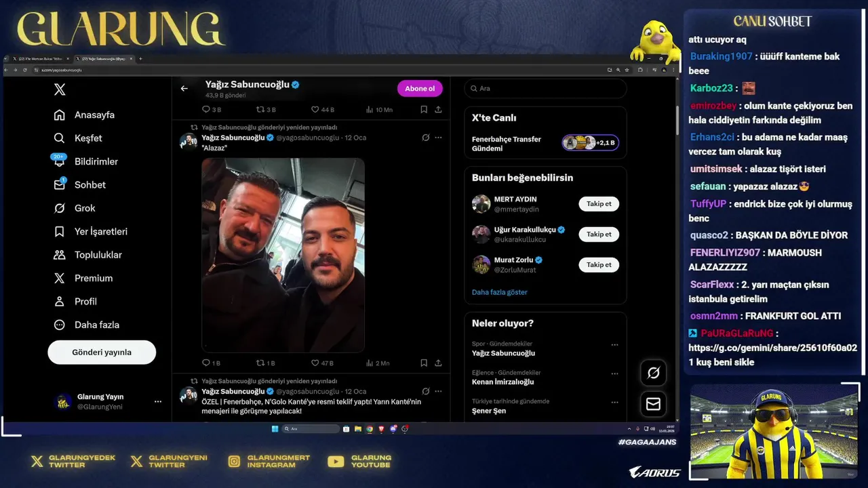Share the "Alazaz" post
The width and height of the screenshot is (868, 488).
[x=438, y=363]
